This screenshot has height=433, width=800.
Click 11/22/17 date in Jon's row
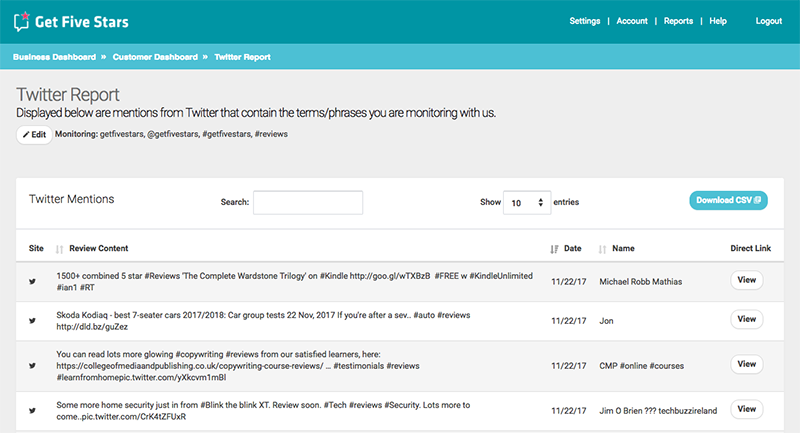coord(568,321)
